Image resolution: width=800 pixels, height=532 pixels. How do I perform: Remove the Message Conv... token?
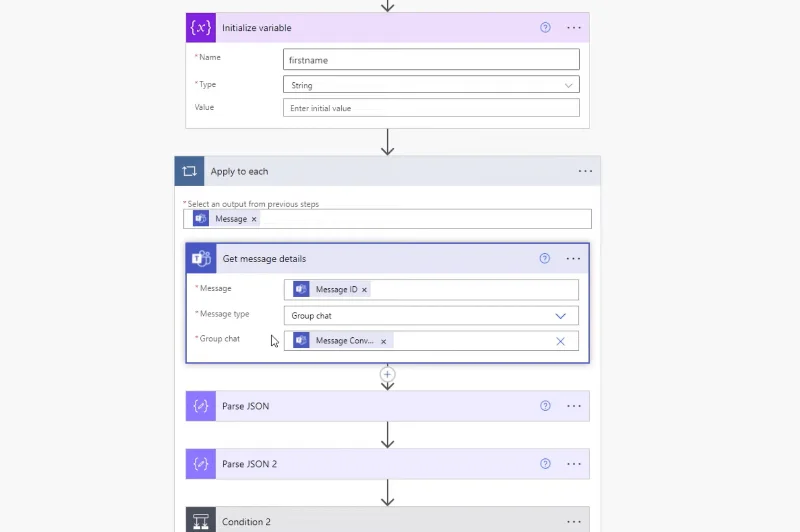pyautogui.click(x=384, y=341)
